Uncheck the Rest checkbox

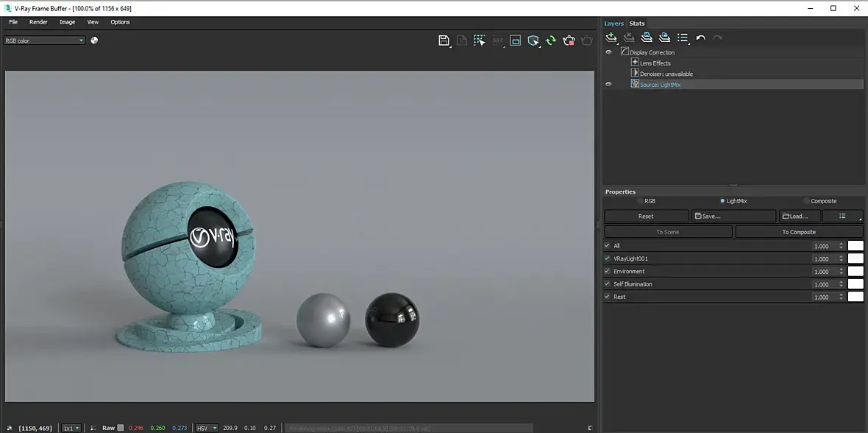pyautogui.click(x=608, y=296)
